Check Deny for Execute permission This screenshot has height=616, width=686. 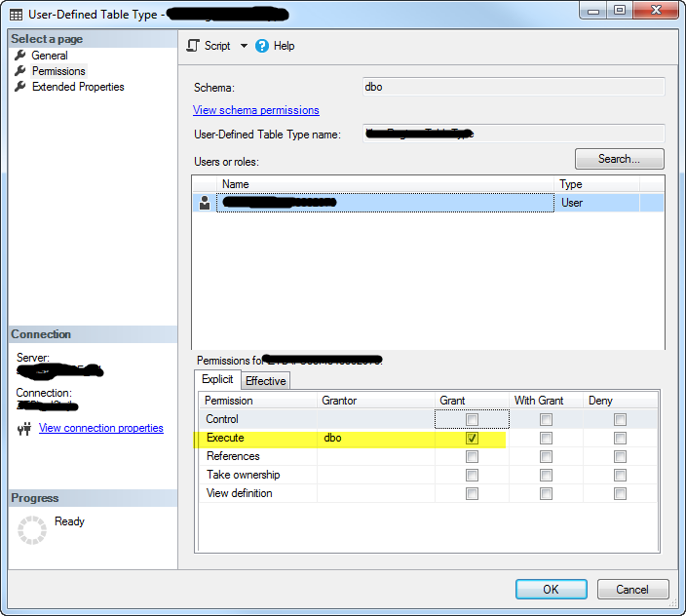coord(620,438)
